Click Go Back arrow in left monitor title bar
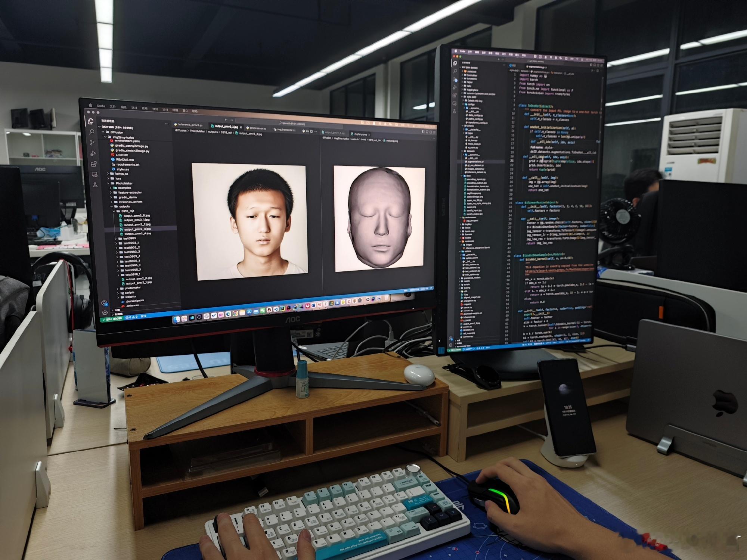The image size is (747, 560). pyautogui.click(x=226, y=120)
